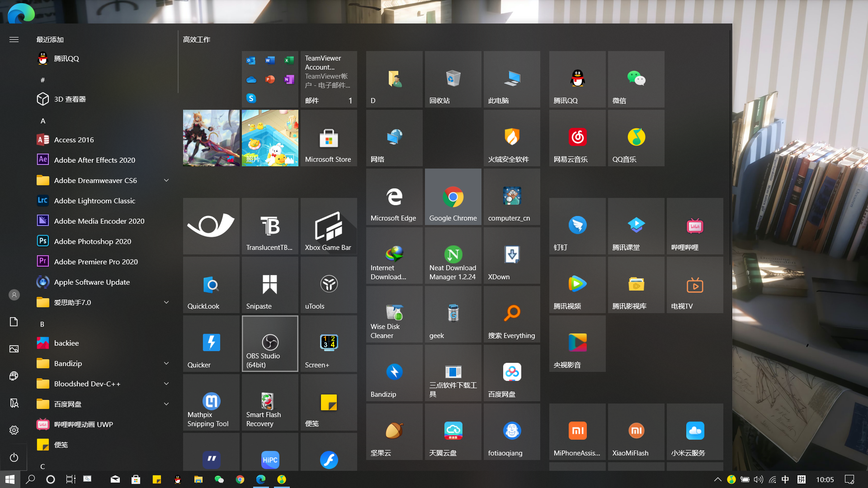Open TranslucentTB tile
This screenshot has width=868, height=488.
point(270,226)
